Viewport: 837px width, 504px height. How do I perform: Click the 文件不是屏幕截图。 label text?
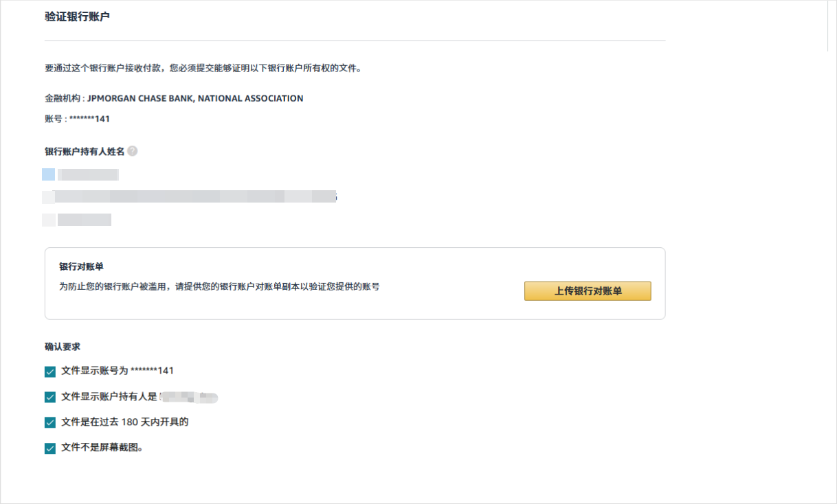pos(102,448)
